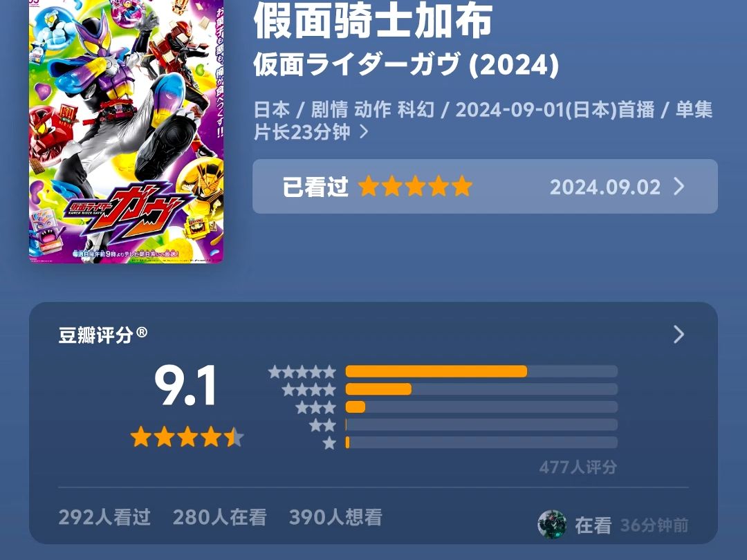This screenshot has width=747, height=560.
Task: Open the 390人想看 list
Action: click(x=336, y=517)
